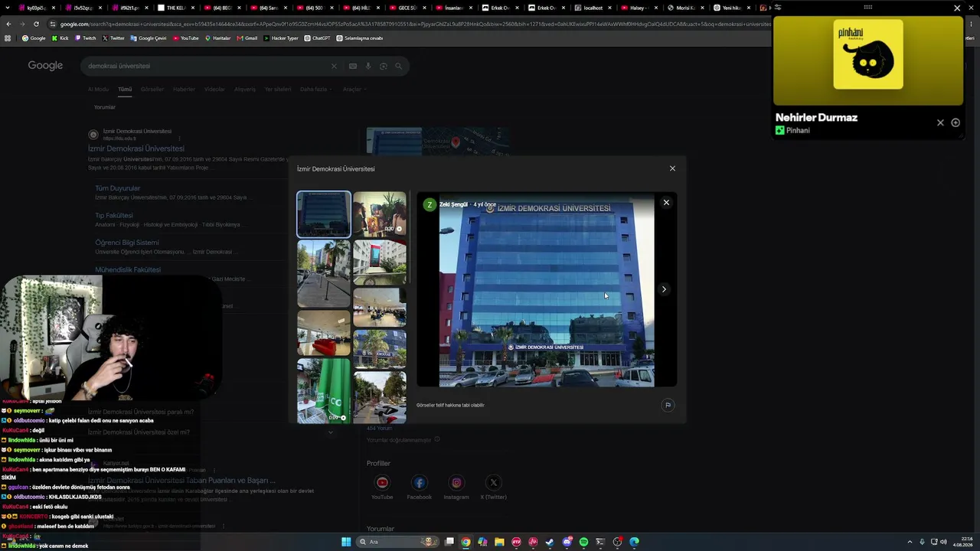
Task: Open the Kick bookmark
Action: tap(60, 38)
